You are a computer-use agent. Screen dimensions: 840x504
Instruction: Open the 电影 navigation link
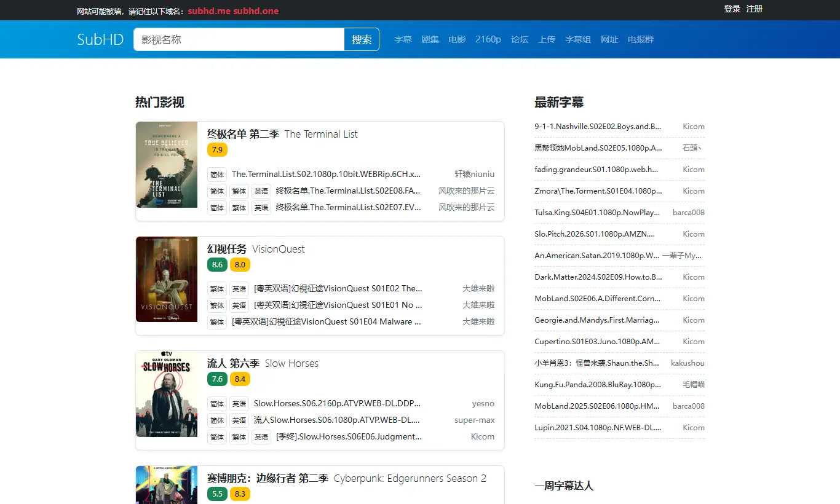(457, 39)
